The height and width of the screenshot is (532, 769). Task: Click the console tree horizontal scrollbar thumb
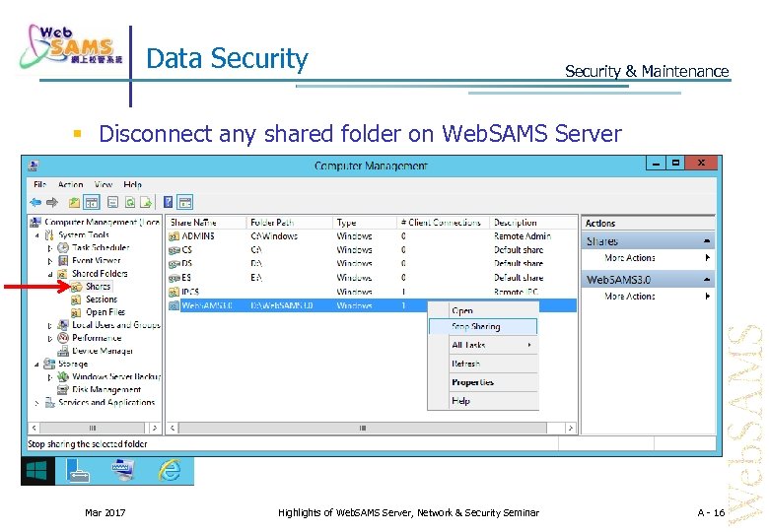93,429
